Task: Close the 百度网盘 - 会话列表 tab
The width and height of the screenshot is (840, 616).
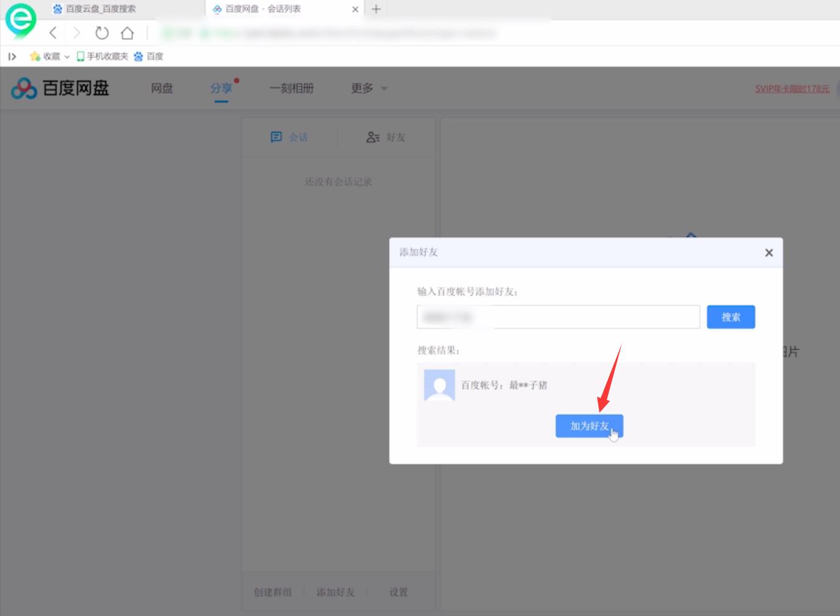Action: [355, 9]
